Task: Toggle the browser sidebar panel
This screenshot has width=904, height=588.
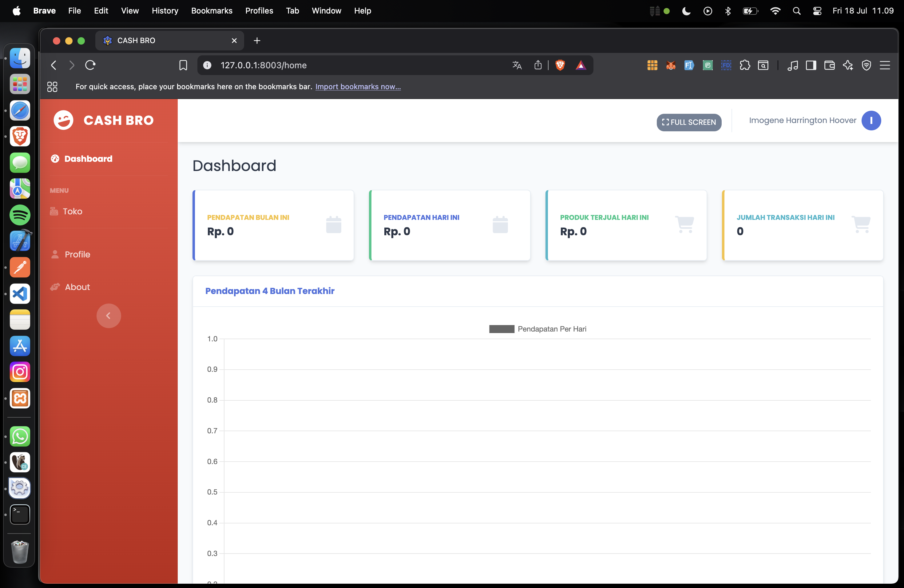Action: coord(811,65)
